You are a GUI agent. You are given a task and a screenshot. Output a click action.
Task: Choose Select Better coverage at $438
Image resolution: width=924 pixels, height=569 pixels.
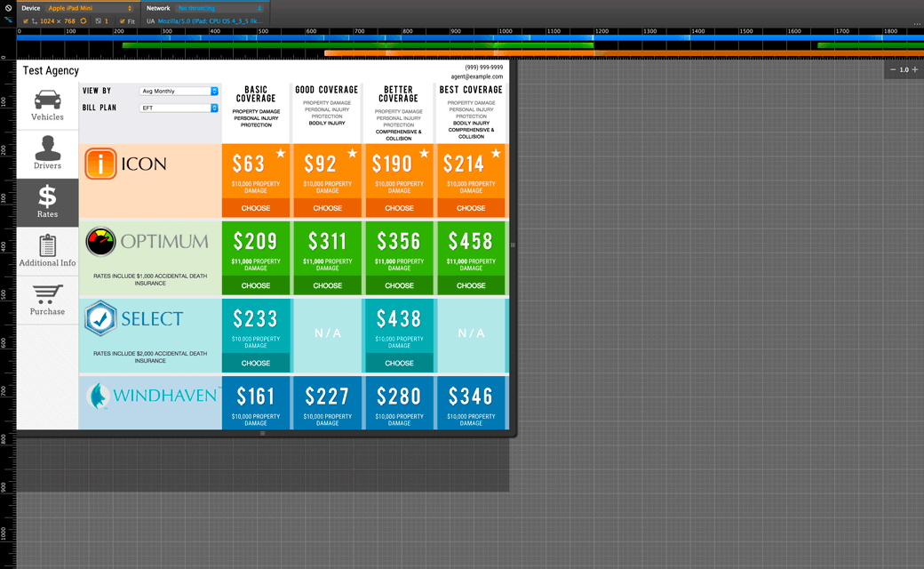400,364
